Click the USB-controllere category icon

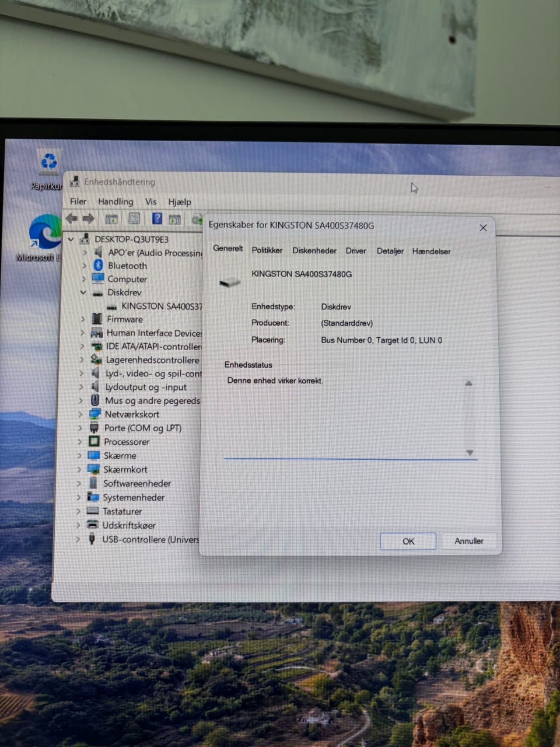click(x=92, y=539)
